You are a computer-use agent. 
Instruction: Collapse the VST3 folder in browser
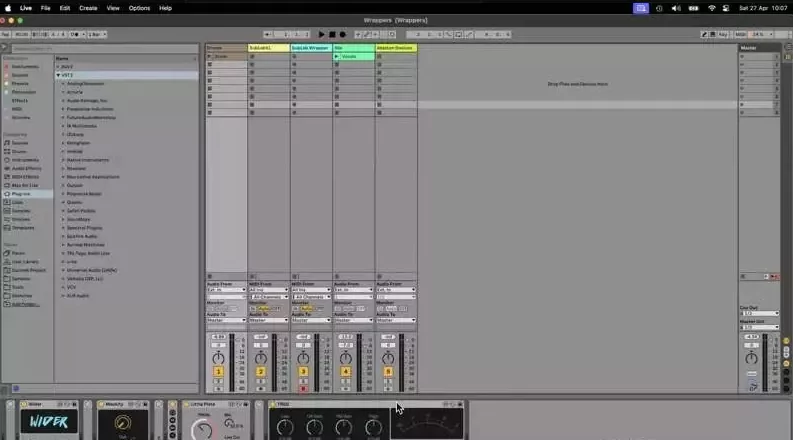[59, 75]
